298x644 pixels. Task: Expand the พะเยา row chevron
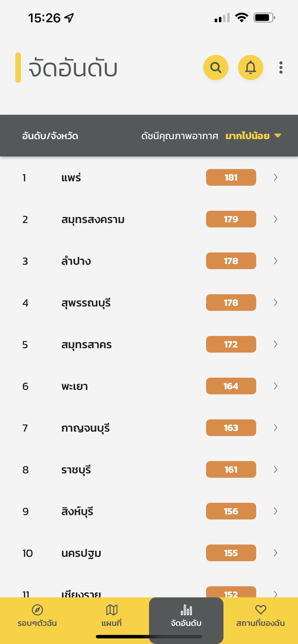coord(275,386)
